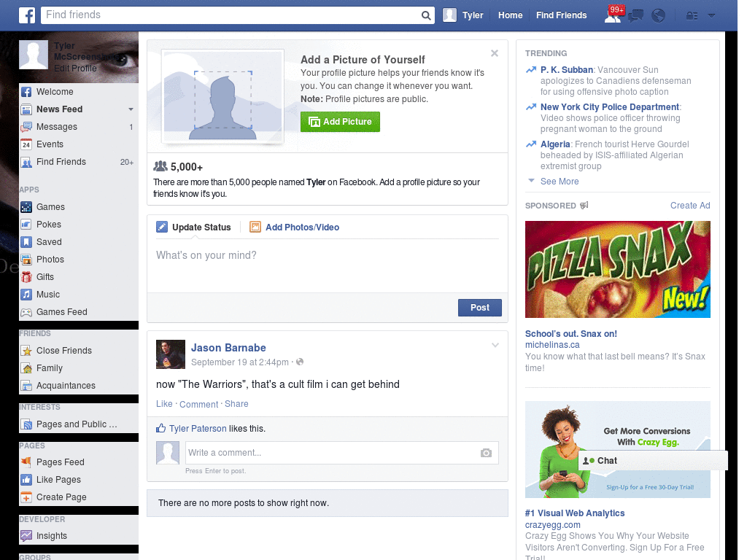Open the Algeria trending topic

tap(555, 144)
